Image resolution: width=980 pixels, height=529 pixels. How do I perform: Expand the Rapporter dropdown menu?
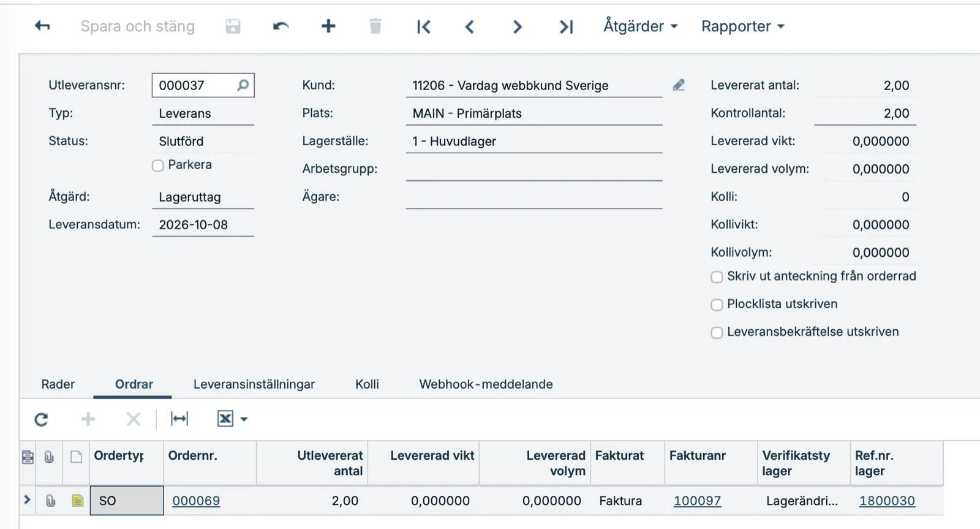(x=743, y=26)
